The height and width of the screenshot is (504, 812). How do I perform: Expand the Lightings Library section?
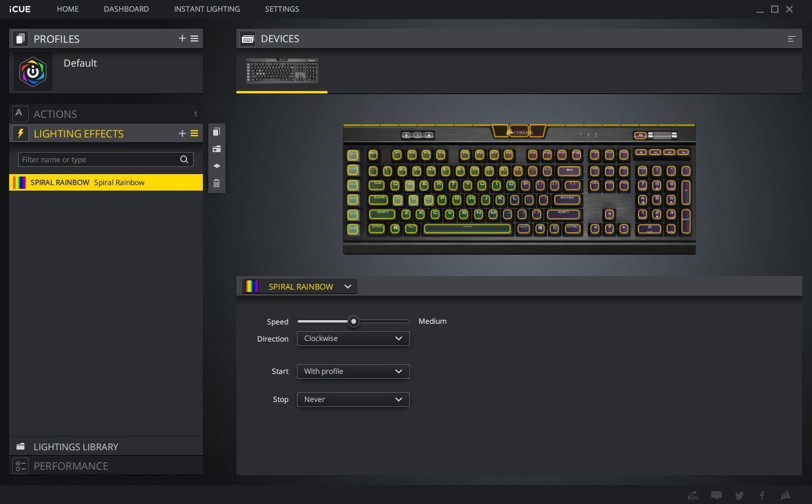coord(76,447)
